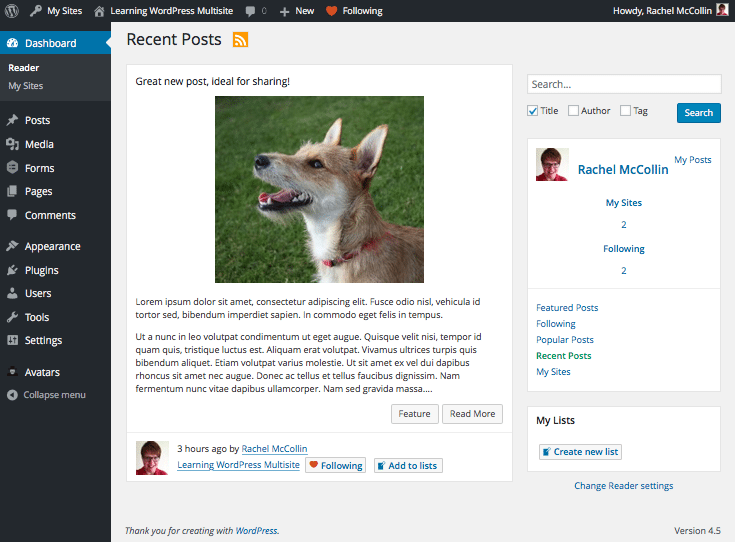Click the Posts pushpin icon

click(13, 120)
